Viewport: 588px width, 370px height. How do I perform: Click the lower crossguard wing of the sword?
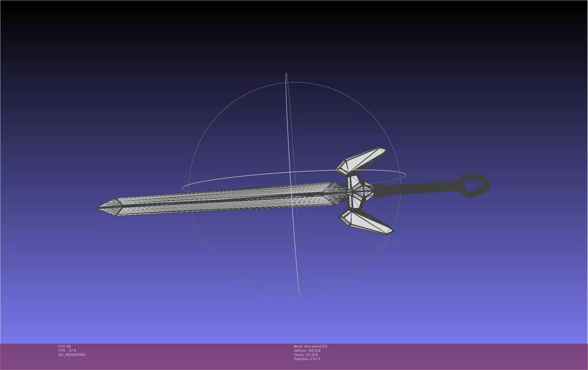pyautogui.click(x=366, y=222)
